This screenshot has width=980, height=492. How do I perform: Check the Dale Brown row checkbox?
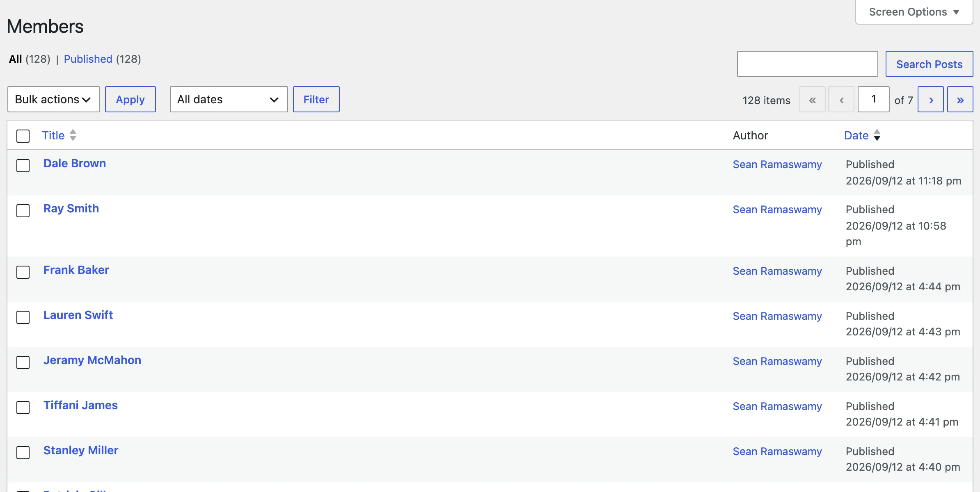point(23,166)
